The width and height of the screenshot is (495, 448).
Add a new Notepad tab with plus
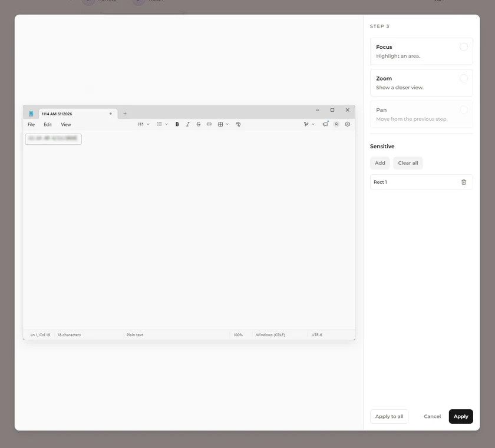125,114
